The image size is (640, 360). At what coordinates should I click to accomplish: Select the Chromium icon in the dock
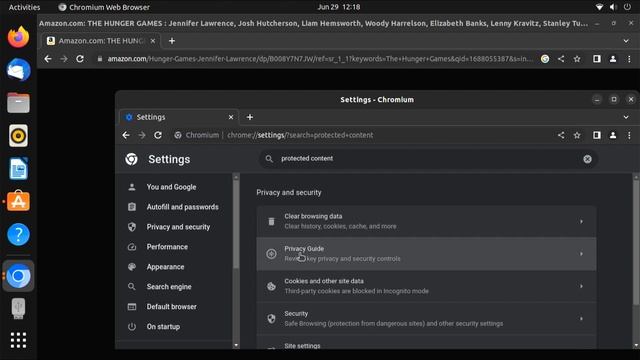click(18, 276)
